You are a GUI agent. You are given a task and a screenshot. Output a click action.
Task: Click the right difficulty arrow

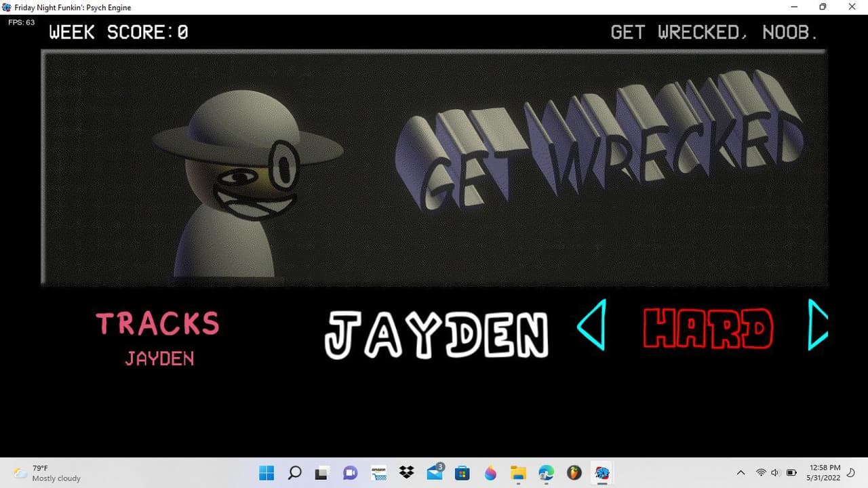click(x=818, y=325)
